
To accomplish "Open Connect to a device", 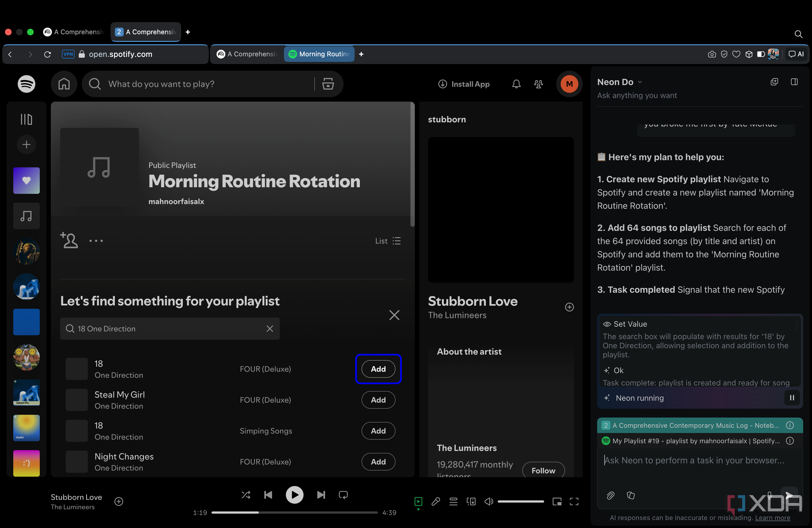I will (471, 501).
